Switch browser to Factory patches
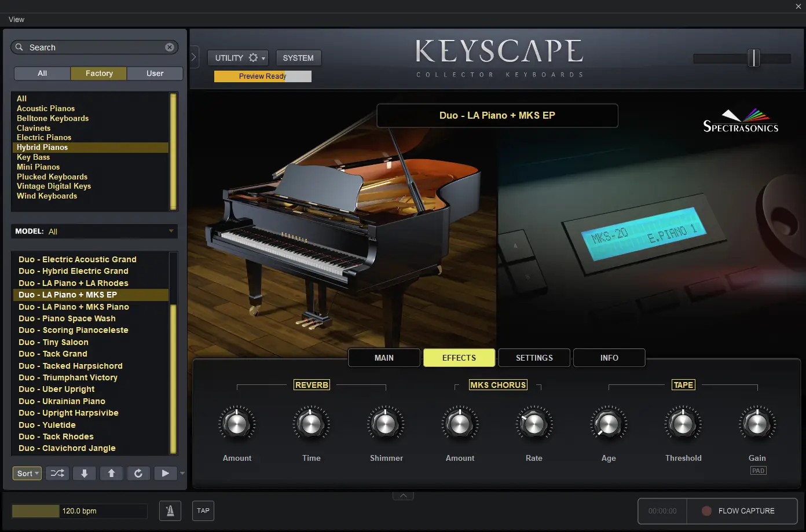The image size is (806, 532). [98, 73]
